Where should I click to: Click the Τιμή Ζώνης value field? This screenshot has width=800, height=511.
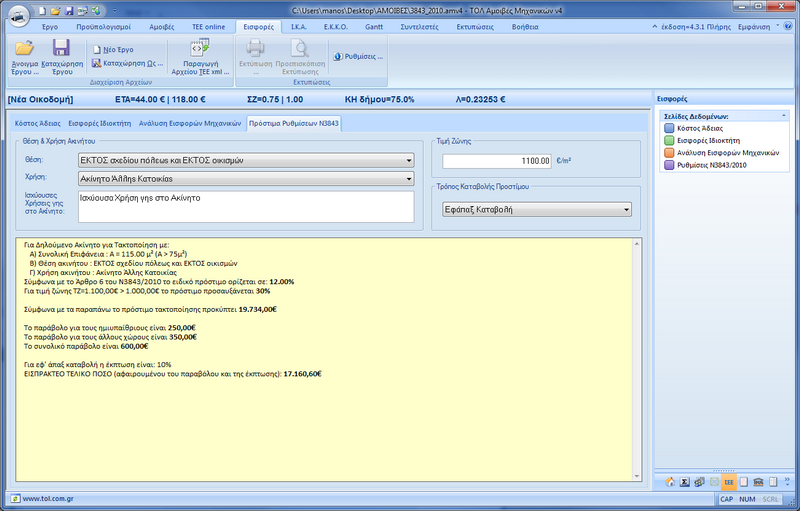[x=497, y=160]
